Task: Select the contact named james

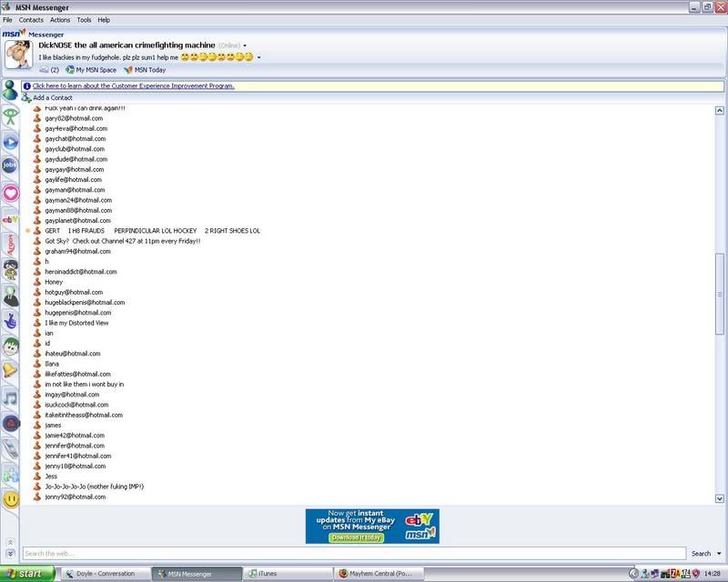Action: tap(53, 425)
